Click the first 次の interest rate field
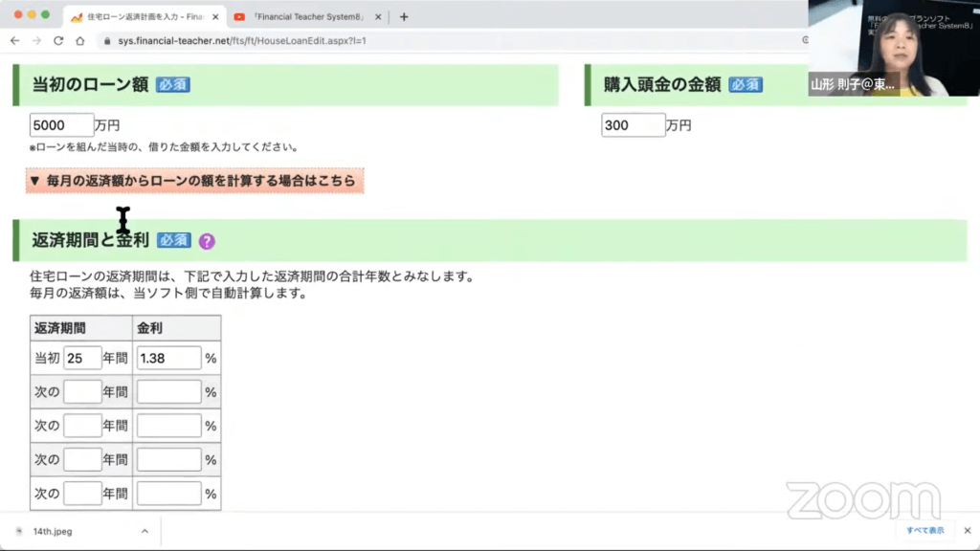Screen dimensions: 980x551 [168, 391]
